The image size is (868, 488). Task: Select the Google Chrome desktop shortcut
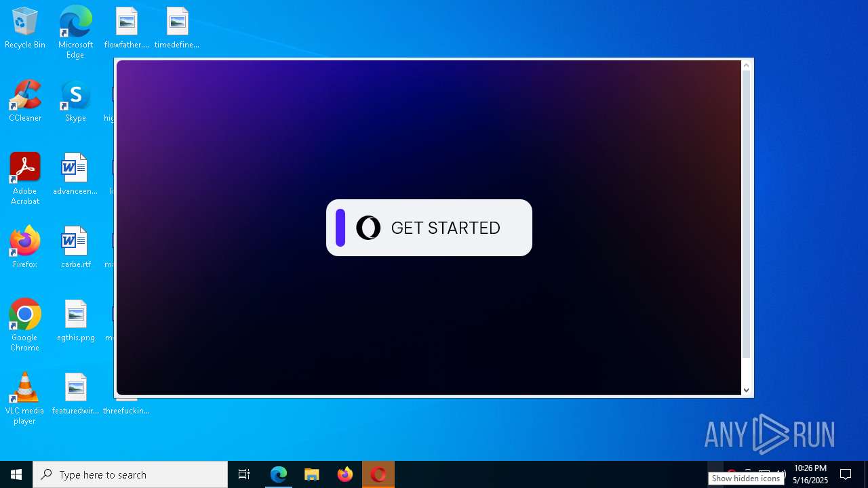pyautogui.click(x=25, y=325)
